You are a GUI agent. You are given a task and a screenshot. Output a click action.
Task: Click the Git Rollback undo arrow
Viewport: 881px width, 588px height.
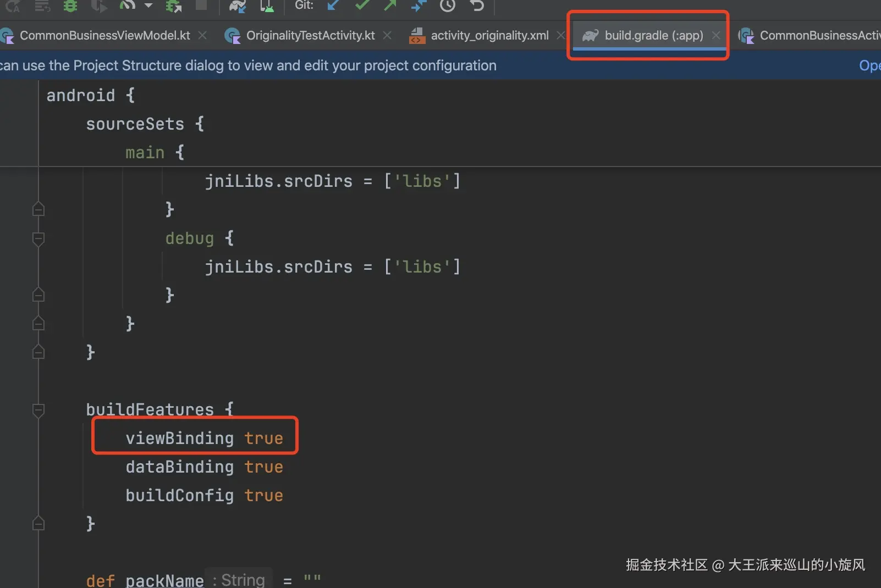[x=477, y=5]
